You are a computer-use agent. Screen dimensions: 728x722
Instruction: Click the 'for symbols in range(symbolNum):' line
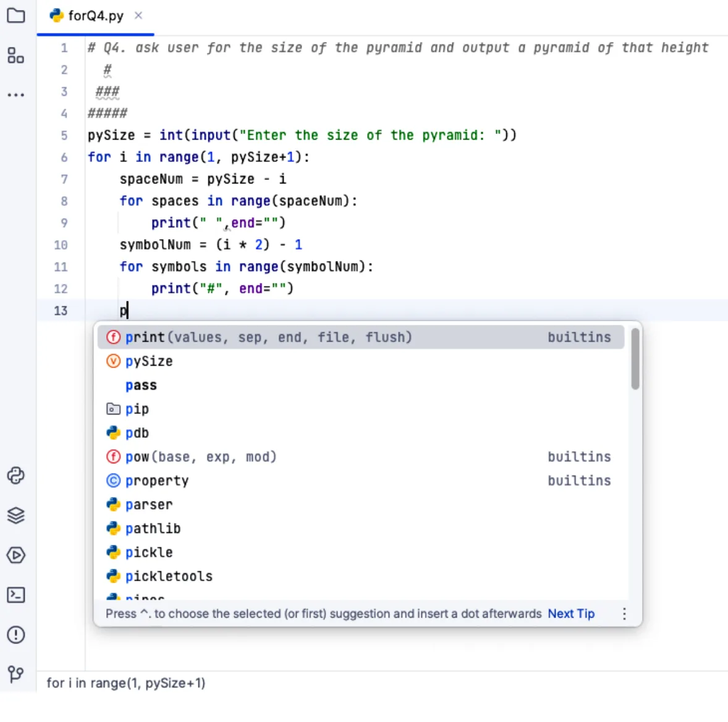[x=246, y=267]
